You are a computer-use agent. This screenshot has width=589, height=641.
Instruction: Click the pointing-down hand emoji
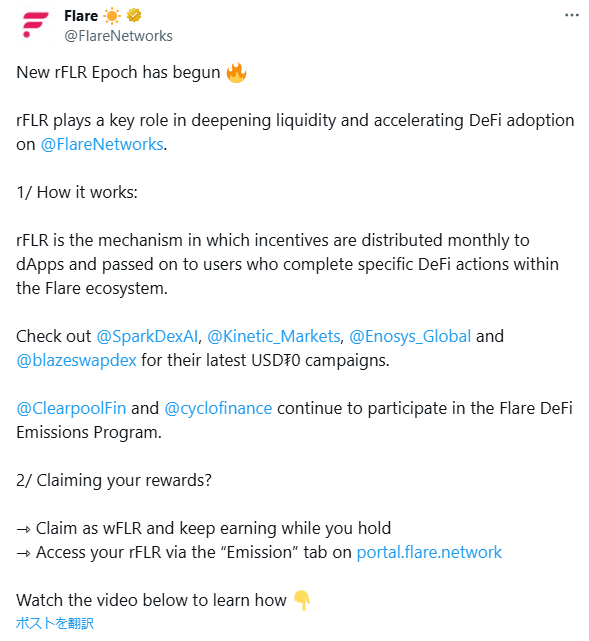(302, 600)
